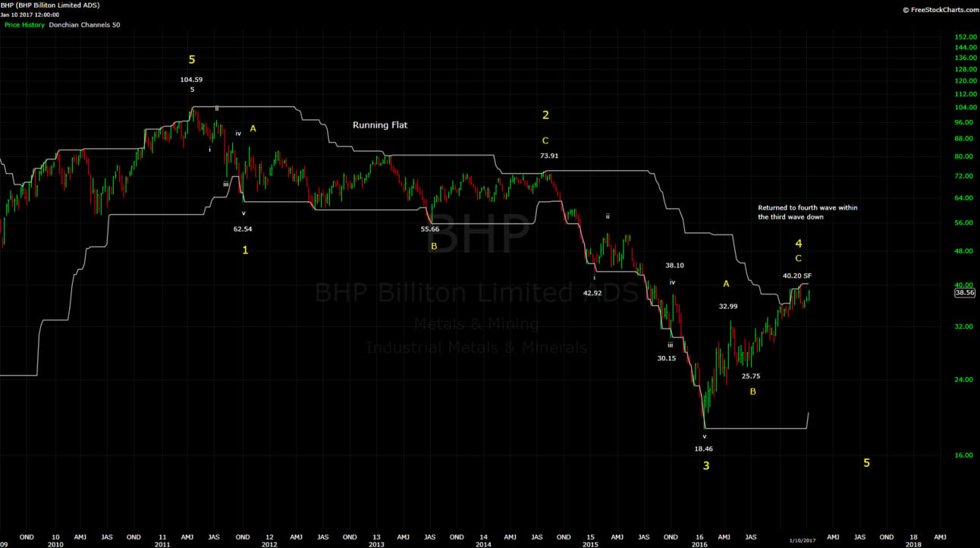The image size is (980, 548).
Task: Click the 152.00 price axis label
Action: click(965, 36)
